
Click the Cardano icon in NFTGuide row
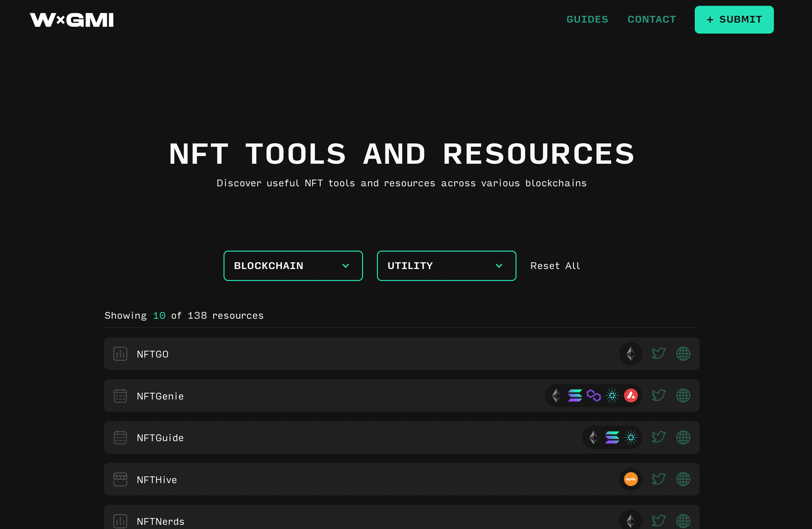pos(631,437)
